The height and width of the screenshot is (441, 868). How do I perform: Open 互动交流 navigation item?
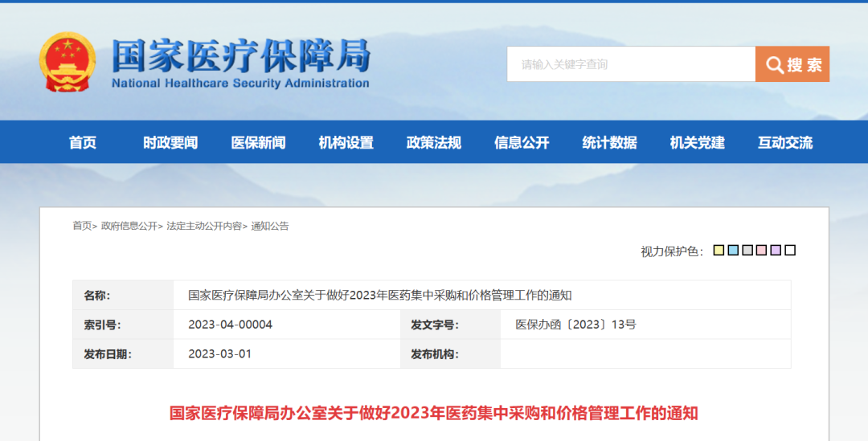click(x=785, y=143)
